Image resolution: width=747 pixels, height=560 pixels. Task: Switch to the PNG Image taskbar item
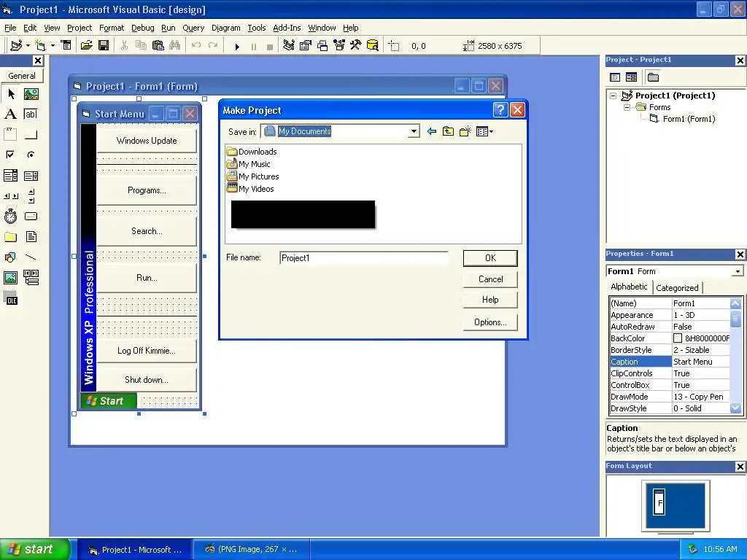coord(251,549)
